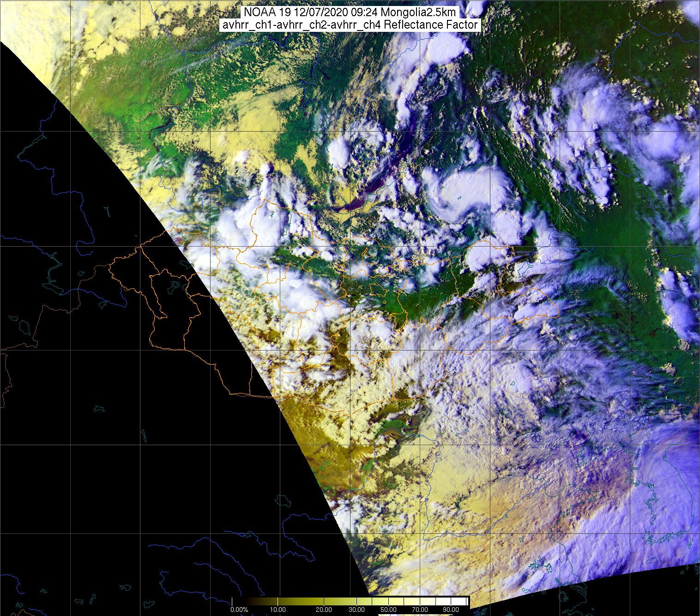Image resolution: width=700 pixels, height=616 pixels.
Task: Click the title line "NOAA 19 12/07/2020 09:24 Mongolia2.5km"
Action: 350,12
